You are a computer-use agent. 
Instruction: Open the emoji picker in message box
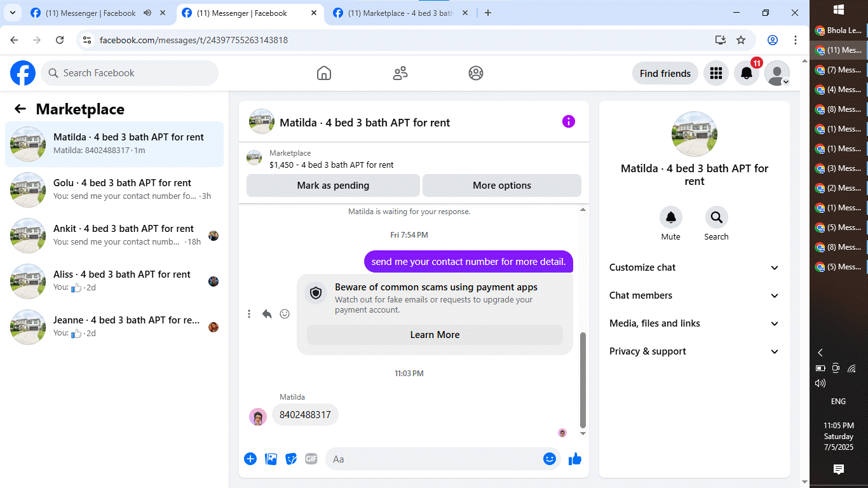pos(550,459)
